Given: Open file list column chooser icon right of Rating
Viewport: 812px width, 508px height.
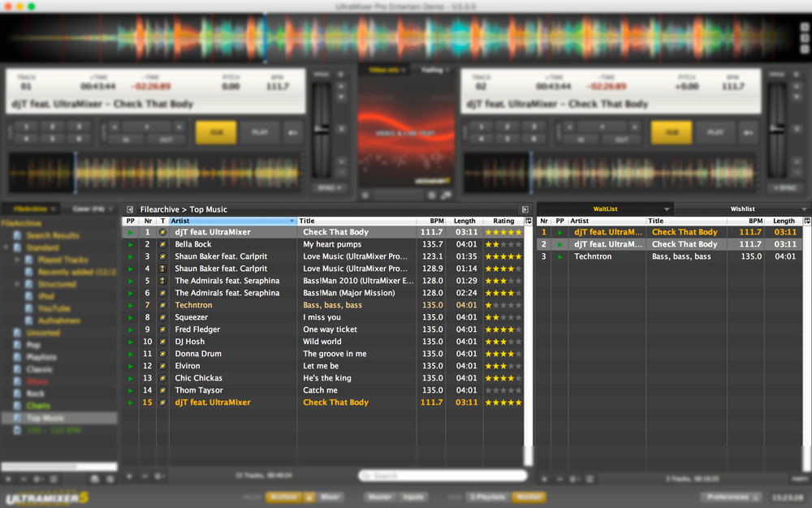Looking at the screenshot, I should [529, 221].
